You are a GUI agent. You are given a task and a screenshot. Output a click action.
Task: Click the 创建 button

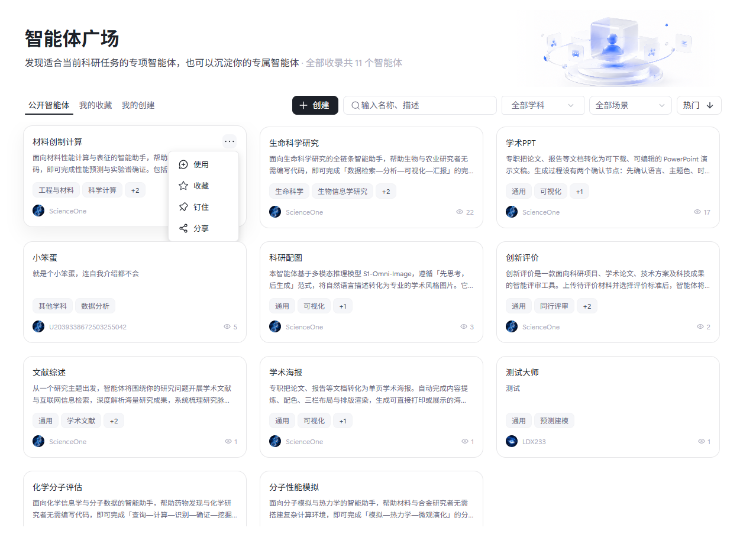click(315, 105)
